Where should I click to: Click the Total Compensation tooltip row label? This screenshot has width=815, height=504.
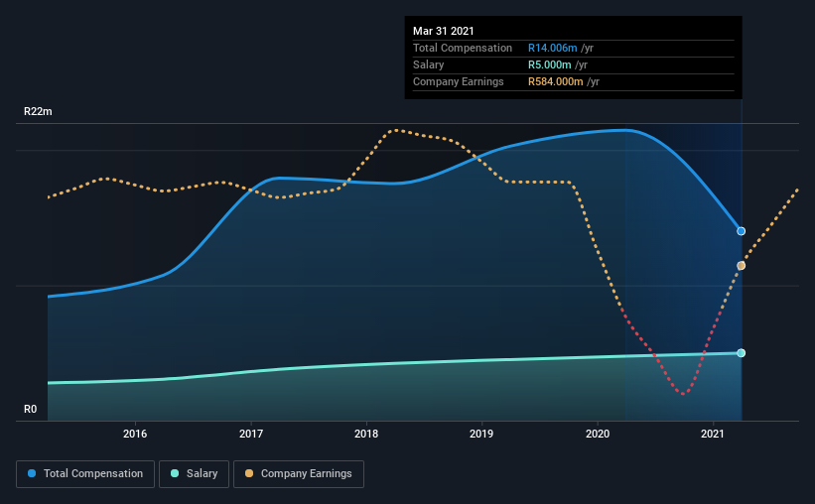[x=463, y=48]
